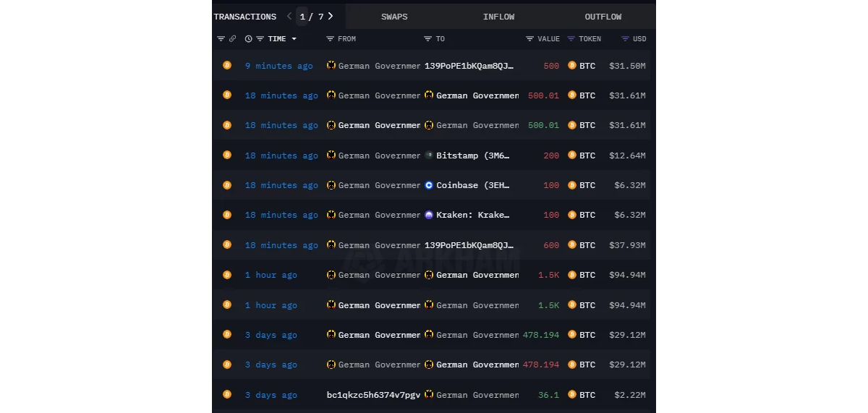
Task: Switch to the SWAPS tab
Action: pos(394,17)
